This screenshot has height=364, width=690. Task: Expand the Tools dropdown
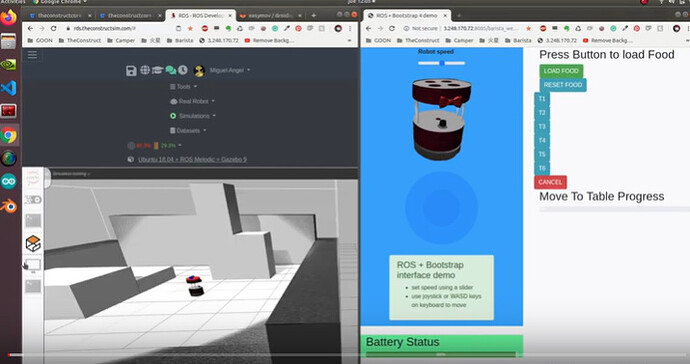tap(184, 87)
